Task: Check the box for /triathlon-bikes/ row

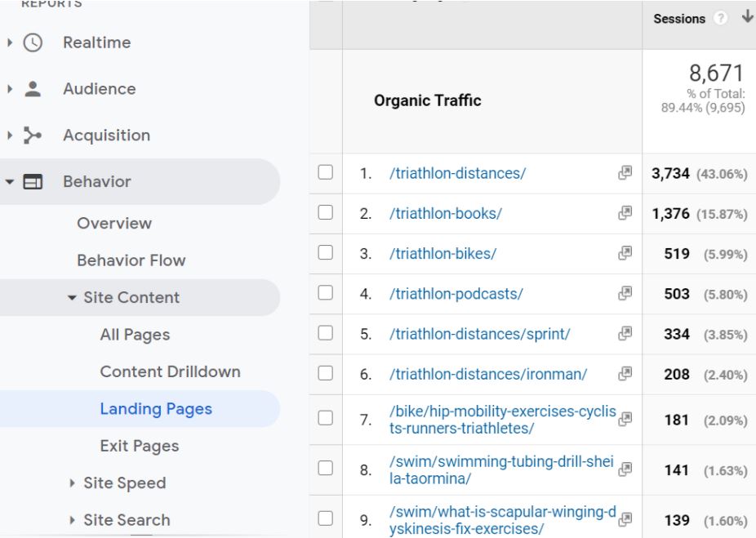Action: (326, 252)
